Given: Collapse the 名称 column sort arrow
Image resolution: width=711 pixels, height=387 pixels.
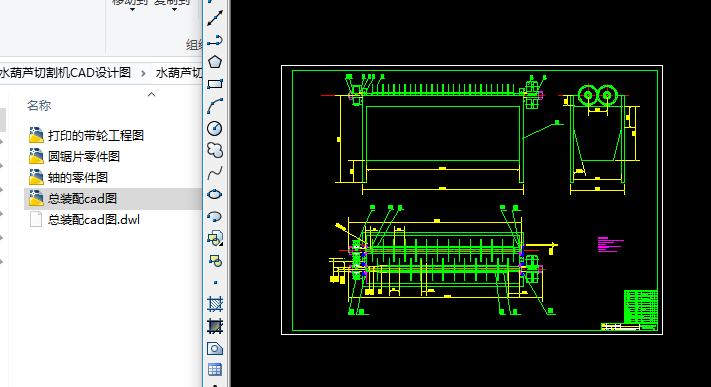Looking at the screenshot, I should 151,94.
